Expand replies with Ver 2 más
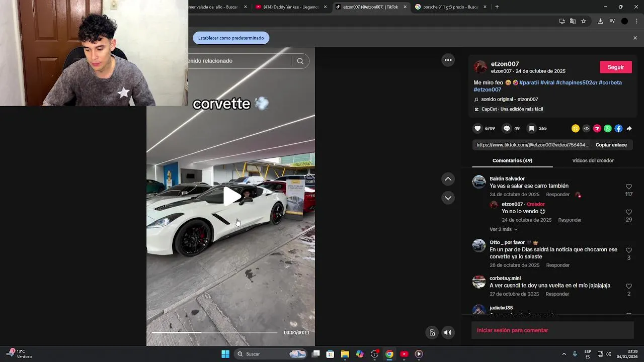The width and height of the screenshot is (644, 362). 503,229
